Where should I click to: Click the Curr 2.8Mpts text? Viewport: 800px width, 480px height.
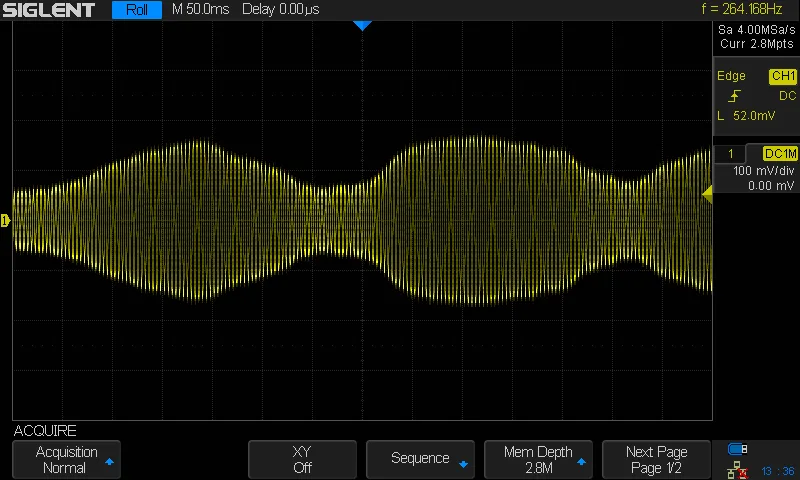click(757, 44)
